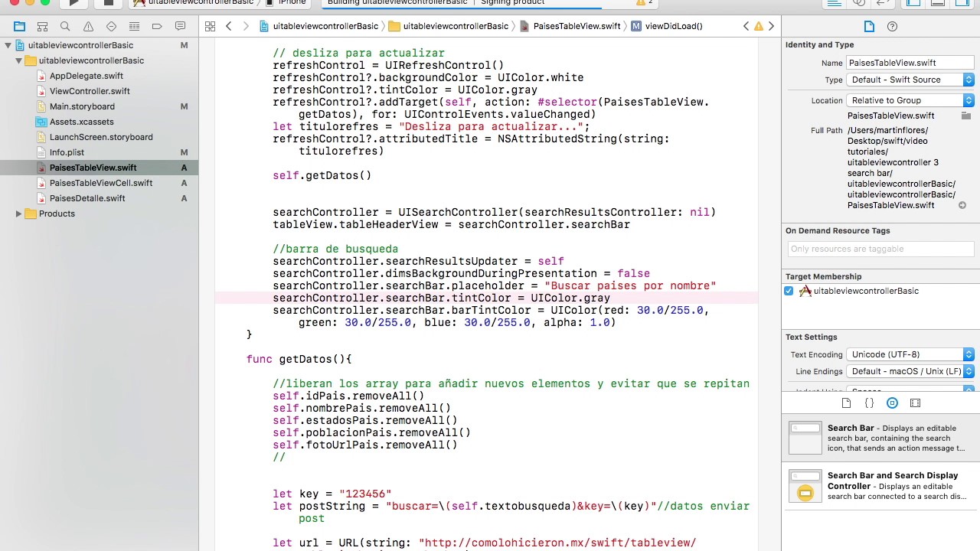Image resolution: width=980 pixels, height=551 pixels.
Task: Open the Issue navigator triangle icon
Action: (x=88, y=26)
